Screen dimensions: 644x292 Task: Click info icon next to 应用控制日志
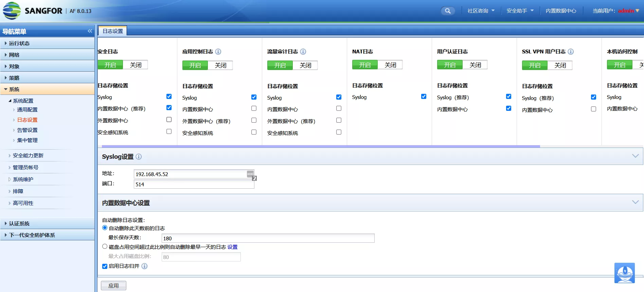[x=218, y=52]
